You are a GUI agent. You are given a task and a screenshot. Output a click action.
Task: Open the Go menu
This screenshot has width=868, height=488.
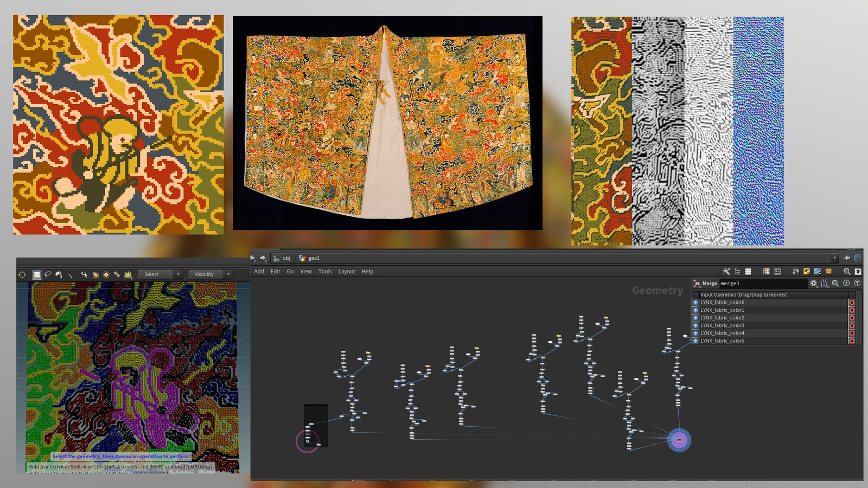pyautogui.click(x=290, y=272)
